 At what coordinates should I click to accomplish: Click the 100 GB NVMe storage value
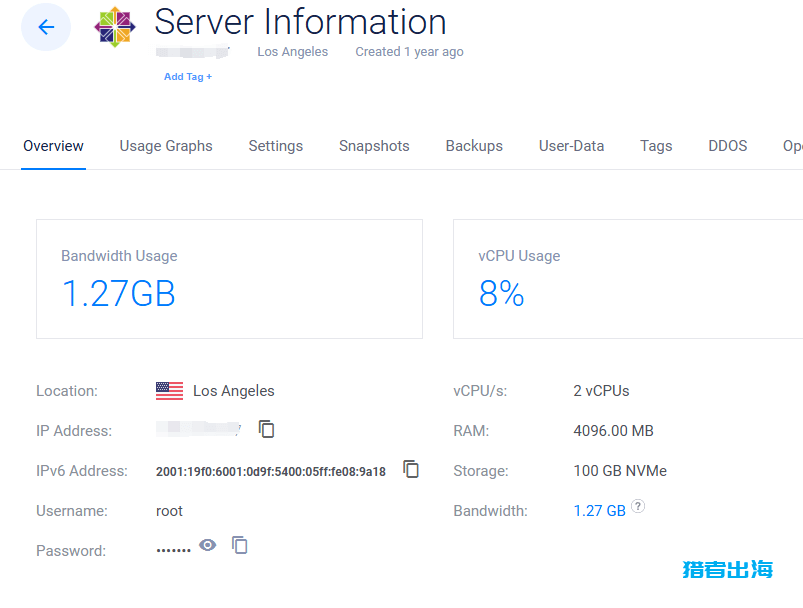pos(620,471)
